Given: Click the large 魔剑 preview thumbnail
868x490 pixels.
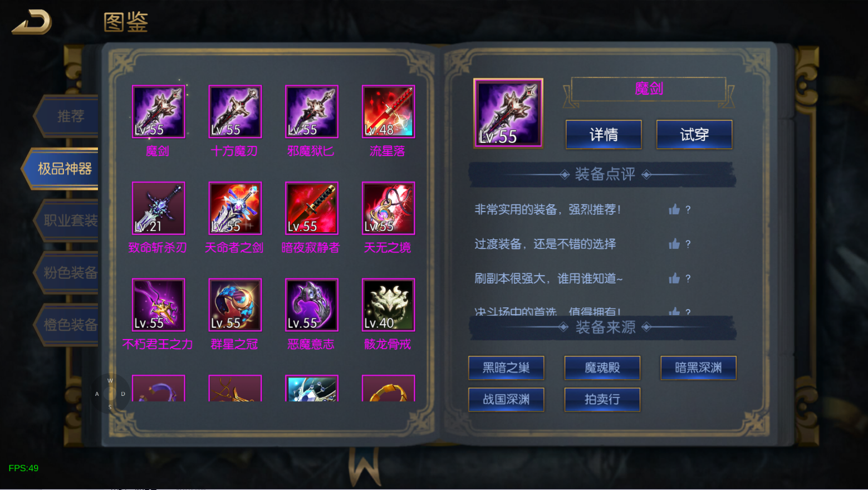Looking at the screenshot, I should tap(508, 113).
